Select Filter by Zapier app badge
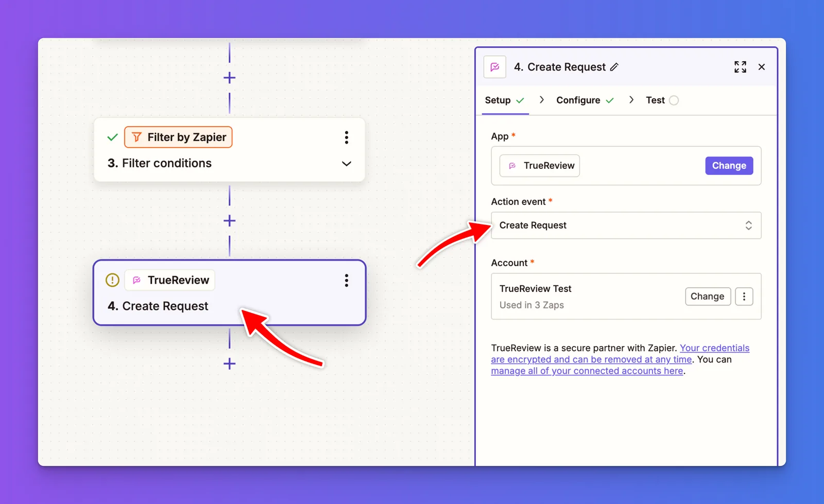This screenshot has height=504, width=824. pyautogui.click(x=178, y=137)
